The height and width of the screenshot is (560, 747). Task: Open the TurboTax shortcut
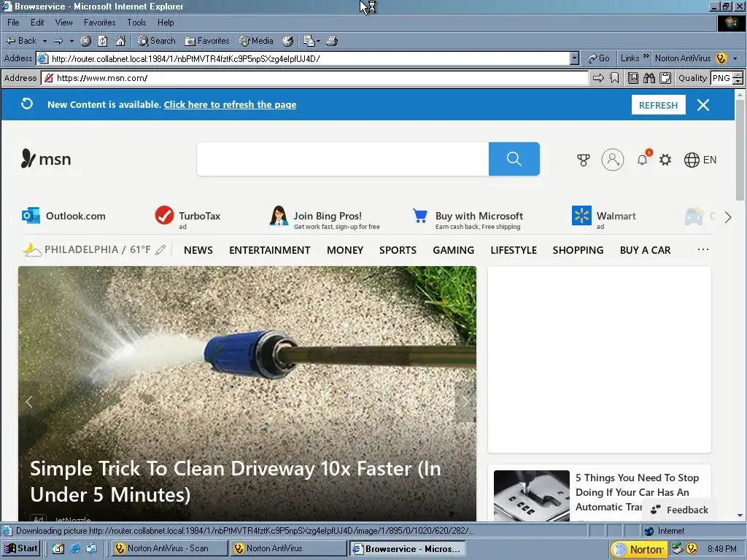pos(187,217)
